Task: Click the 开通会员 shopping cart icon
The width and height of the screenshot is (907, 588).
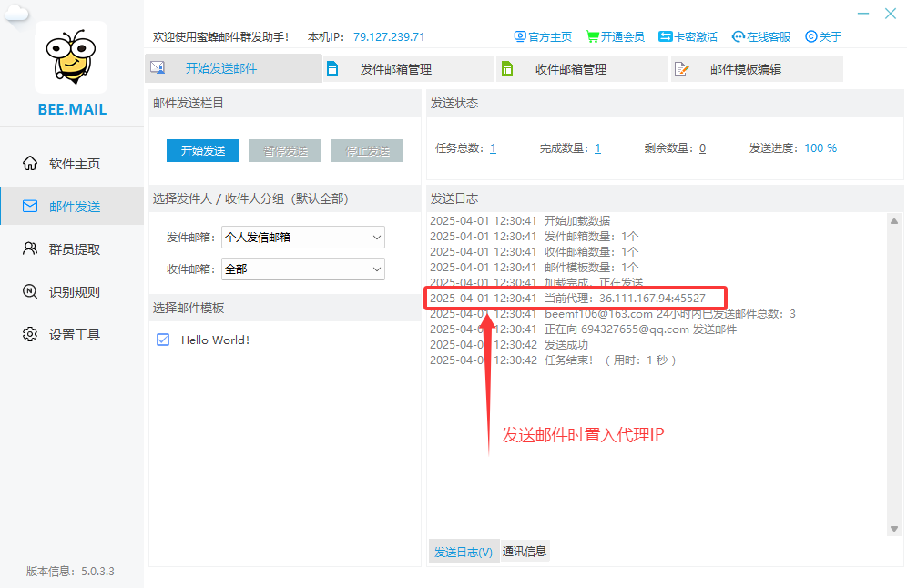Action: pos(592,36)
